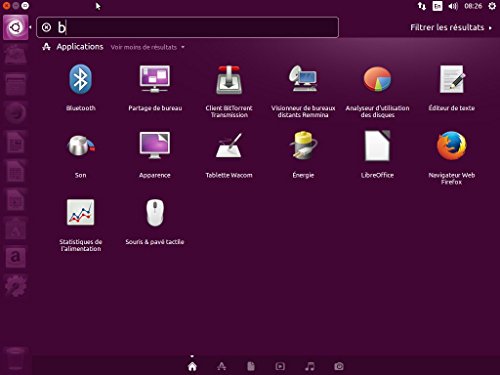Collapse with Voir moins de résultats
500x375 pixels.
[147, 47]
